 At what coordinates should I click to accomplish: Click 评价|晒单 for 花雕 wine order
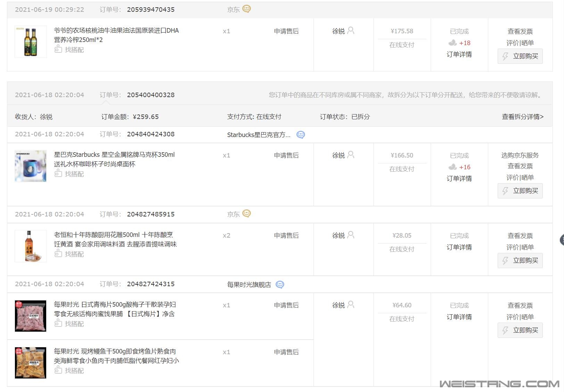[520, 247]
